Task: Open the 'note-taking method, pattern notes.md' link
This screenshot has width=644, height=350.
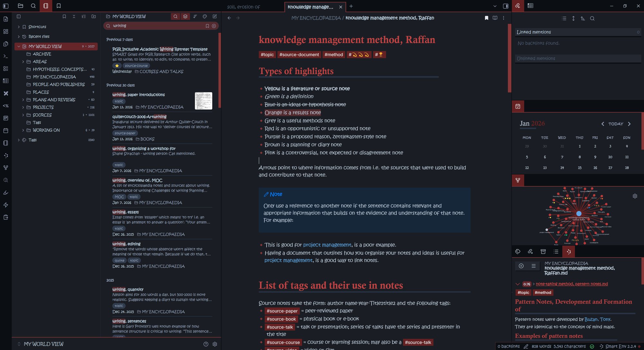Action: point(572,284)
